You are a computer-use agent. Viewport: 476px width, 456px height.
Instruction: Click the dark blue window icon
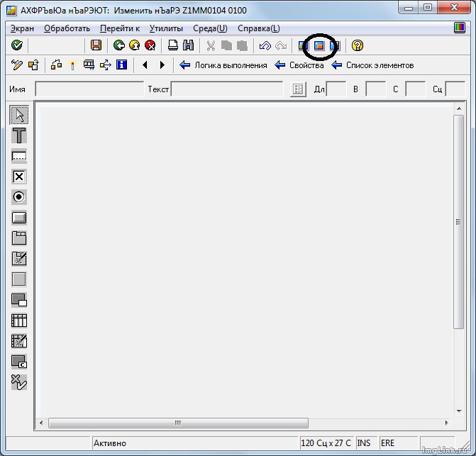pyautogui.click(x=335, y=45)
